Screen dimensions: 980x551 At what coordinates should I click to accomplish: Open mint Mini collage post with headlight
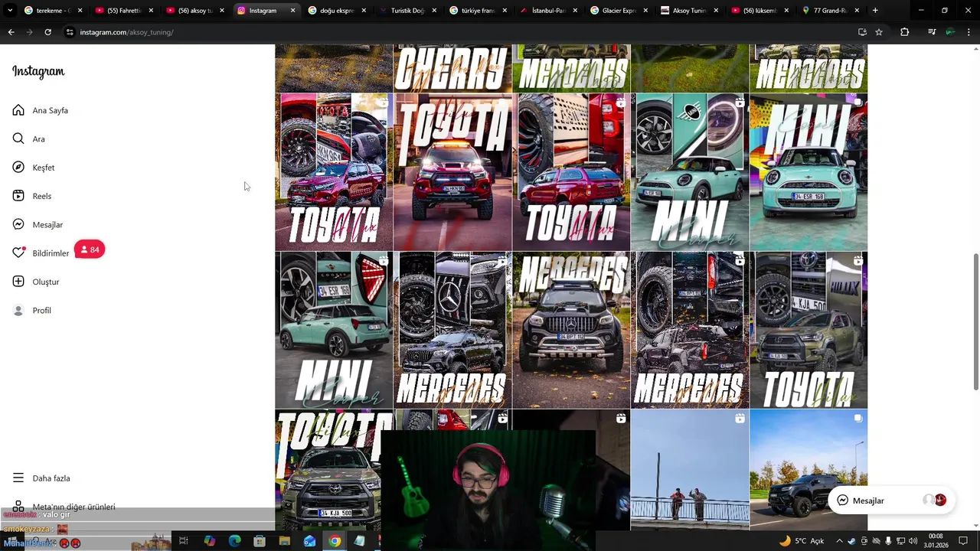pyautogui.click(x=690, y=172)
